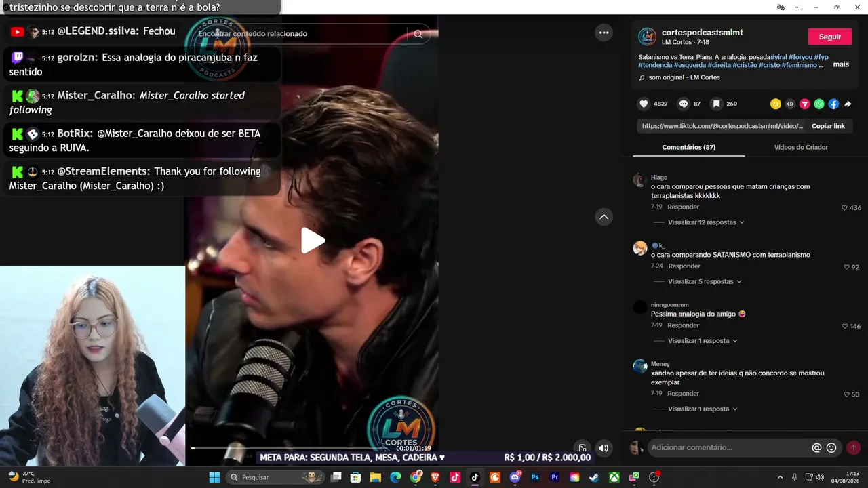Share the video on WhatsApp
868x488 pixels.
click(x=819, y=104)
